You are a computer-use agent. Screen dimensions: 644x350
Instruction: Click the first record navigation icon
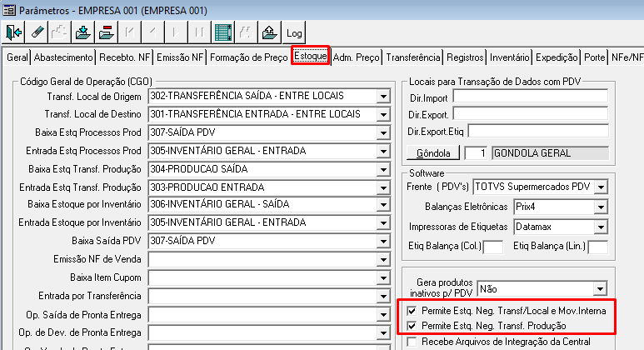pyautogui.click(x=129, y=32)
